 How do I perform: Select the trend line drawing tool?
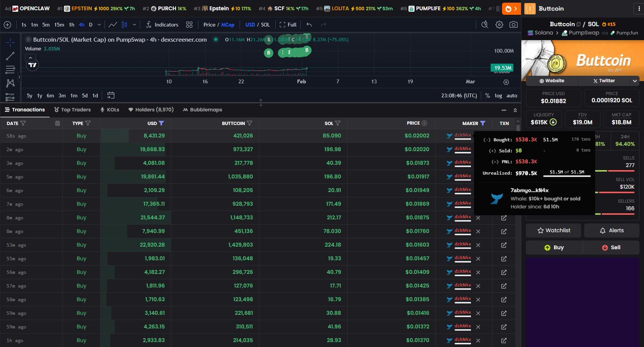10,56
